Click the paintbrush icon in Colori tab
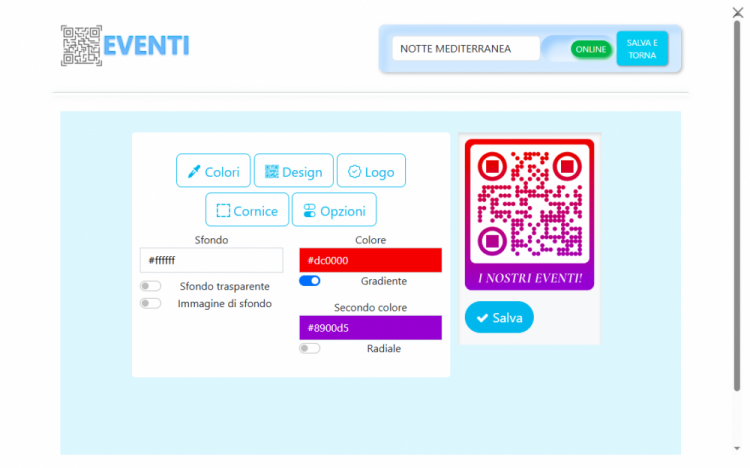 pos(194,172)
